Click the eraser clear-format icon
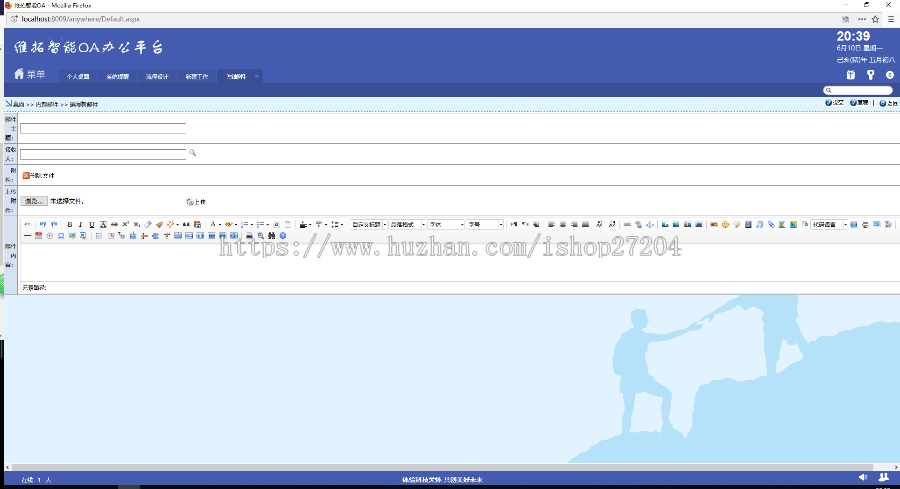900x489 pixels. [x=148, y=224]
